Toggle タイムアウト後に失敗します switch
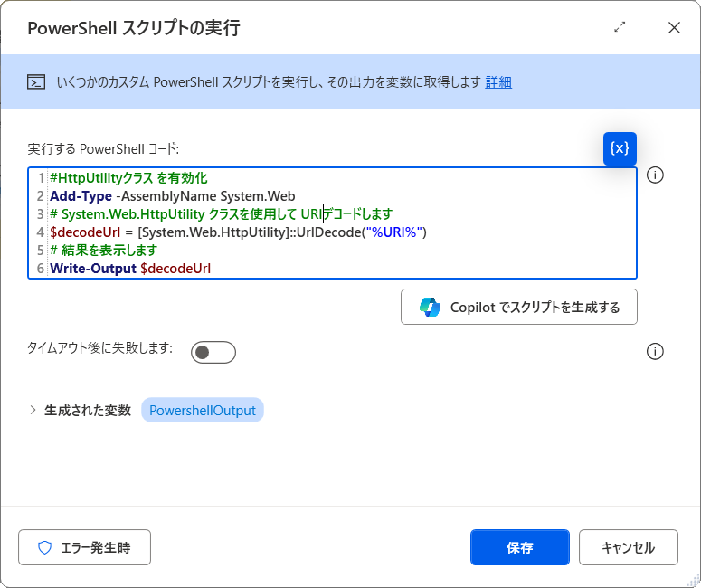This screenshot has width=701, height=588. (x=213, y=353)
